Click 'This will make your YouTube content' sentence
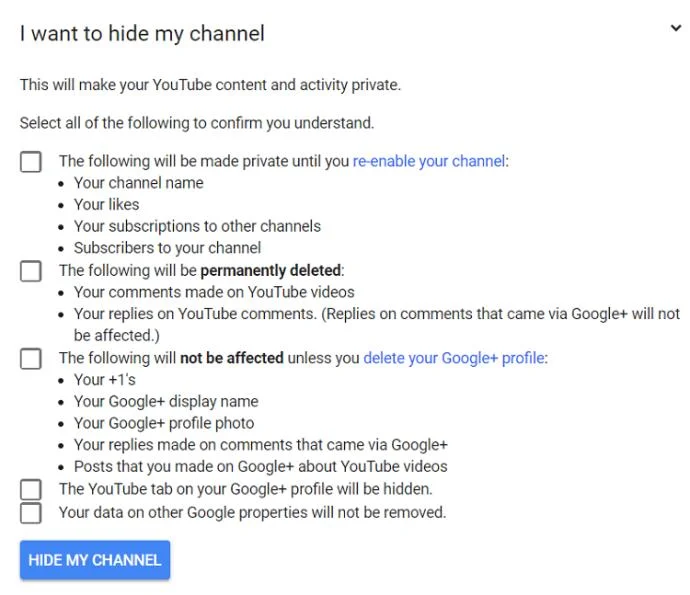Image resolution: width=690 pixels, height=595 pixels. click(x=210, y=84)
